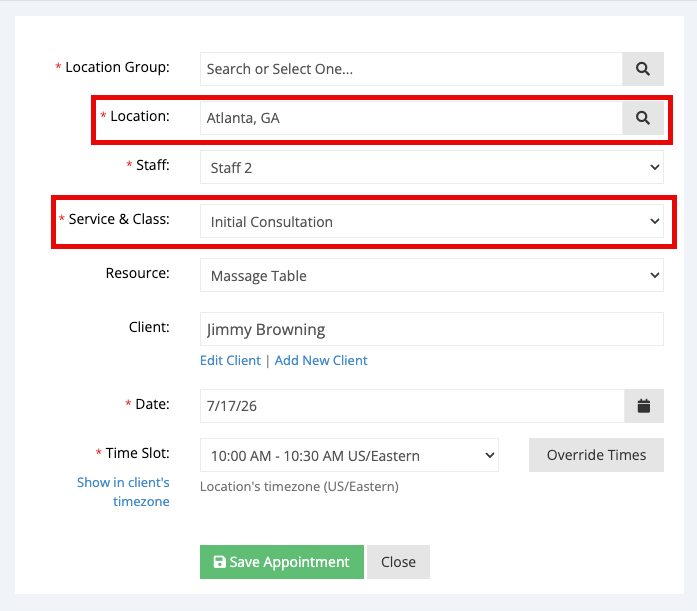Screen dimensions: 697x611
Task: Click the Location Group label
Action: [117, 67]
